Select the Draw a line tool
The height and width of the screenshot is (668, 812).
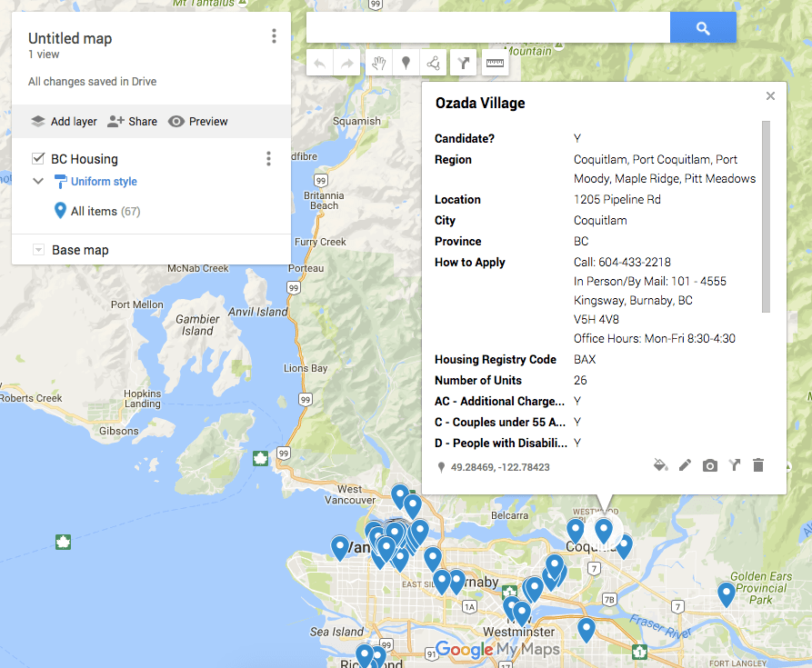pos(433,63)
